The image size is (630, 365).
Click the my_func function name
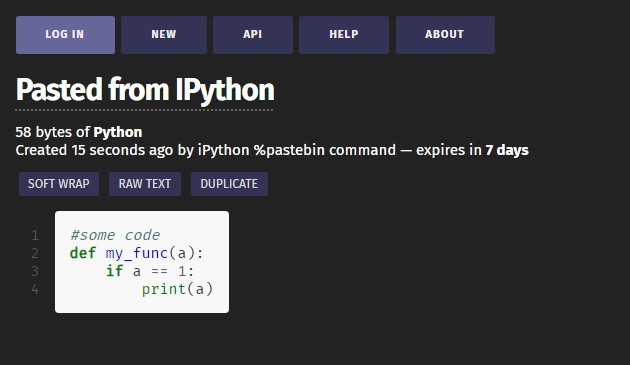click(x=137, y=254)
